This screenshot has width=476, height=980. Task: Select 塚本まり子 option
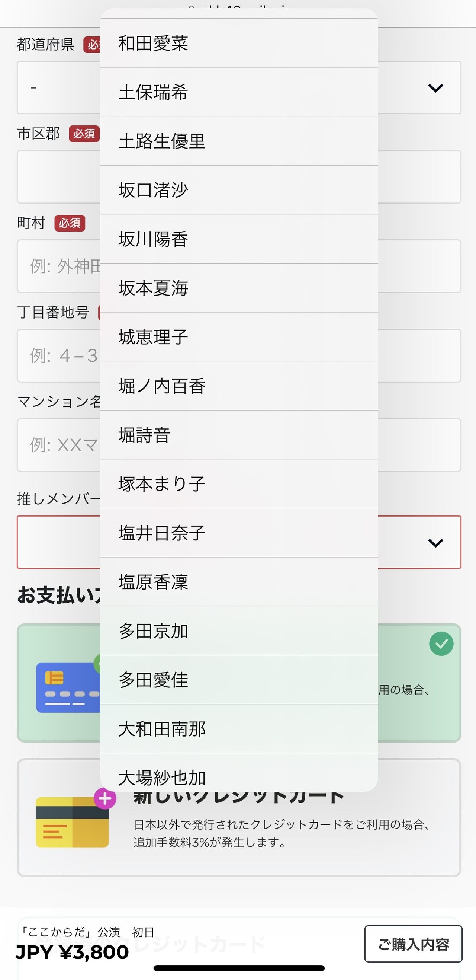point(239,484)
